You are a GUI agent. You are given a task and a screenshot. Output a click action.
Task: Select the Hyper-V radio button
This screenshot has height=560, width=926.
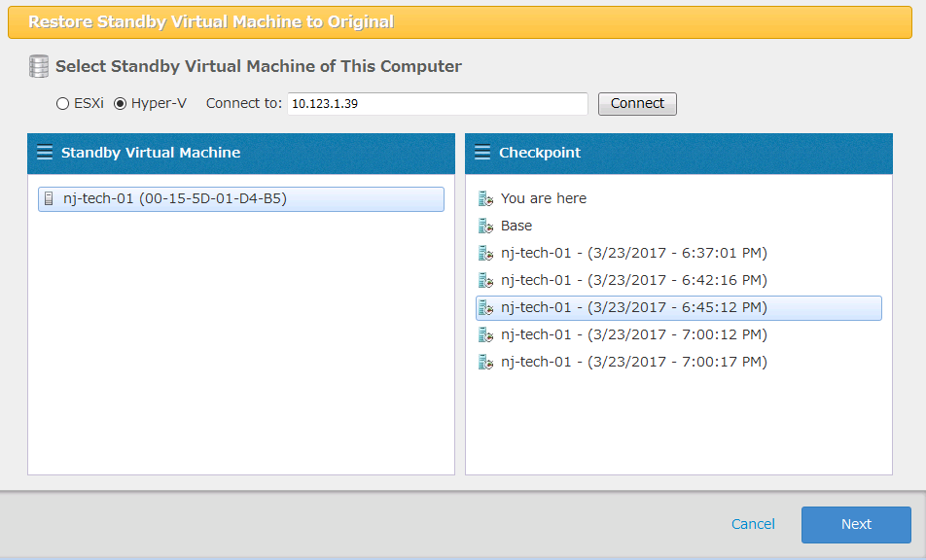(x=121, y=103)
